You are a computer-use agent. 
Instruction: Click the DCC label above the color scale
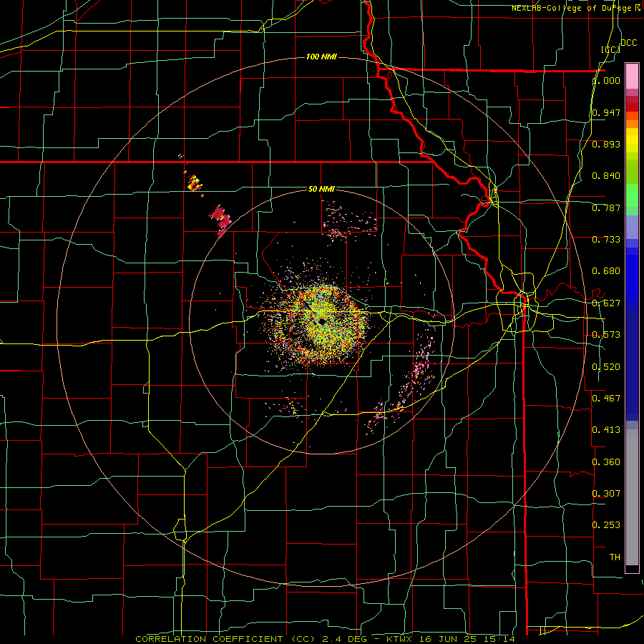[628, 43]
